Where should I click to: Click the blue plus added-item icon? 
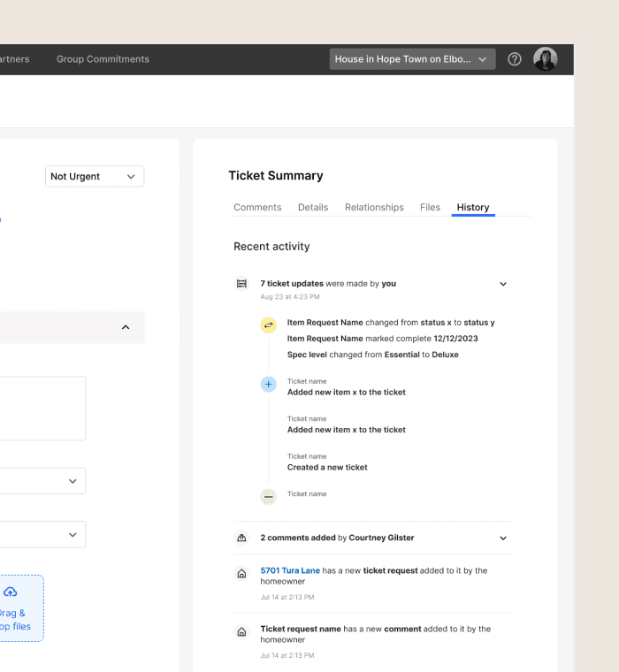tap(268, 385)
